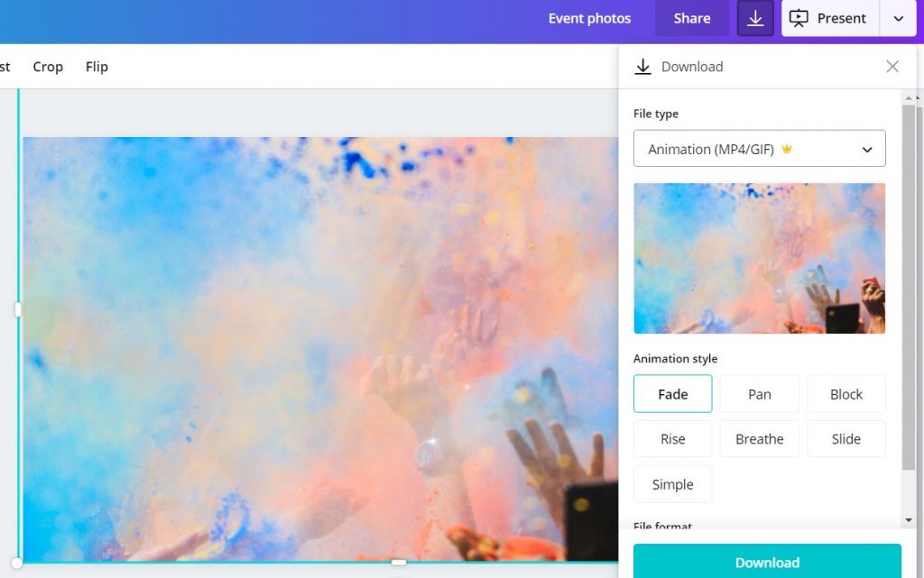924x578 pixels.
Task: Select the Pan animation style
Action: pyautogui.click(x=759, y=394)
